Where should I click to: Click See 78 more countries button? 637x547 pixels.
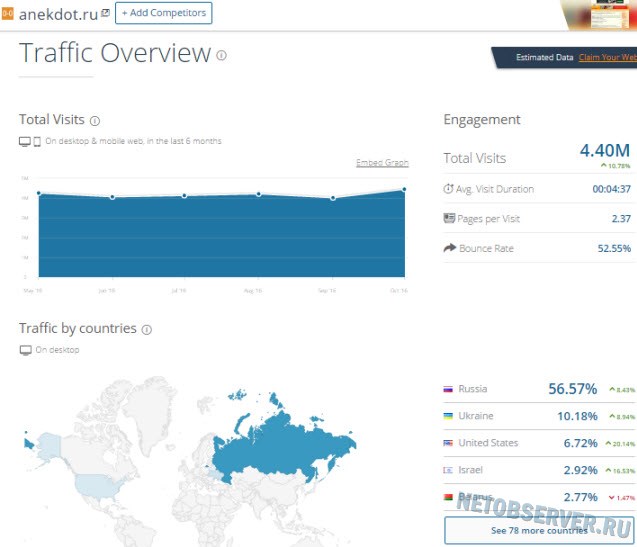point(539,530)
